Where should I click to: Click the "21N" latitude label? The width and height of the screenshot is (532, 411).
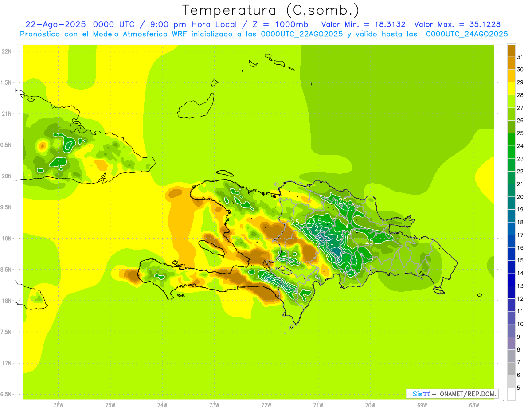[7, 114]
